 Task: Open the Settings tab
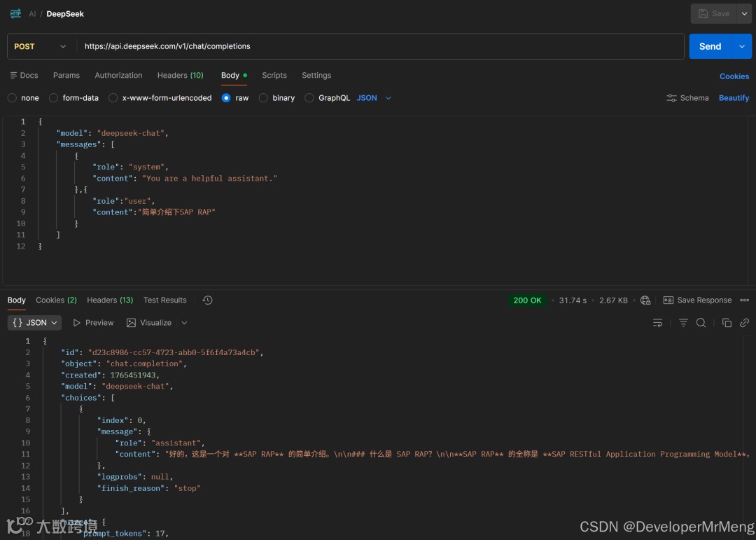(316, 75)
